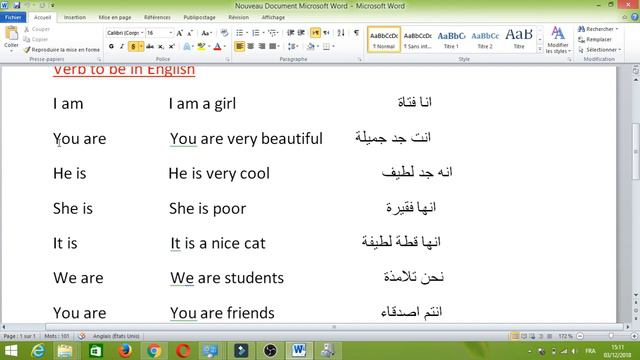Apply superscript formatting
The image size is (640, 360).
[x=172, y=47]
